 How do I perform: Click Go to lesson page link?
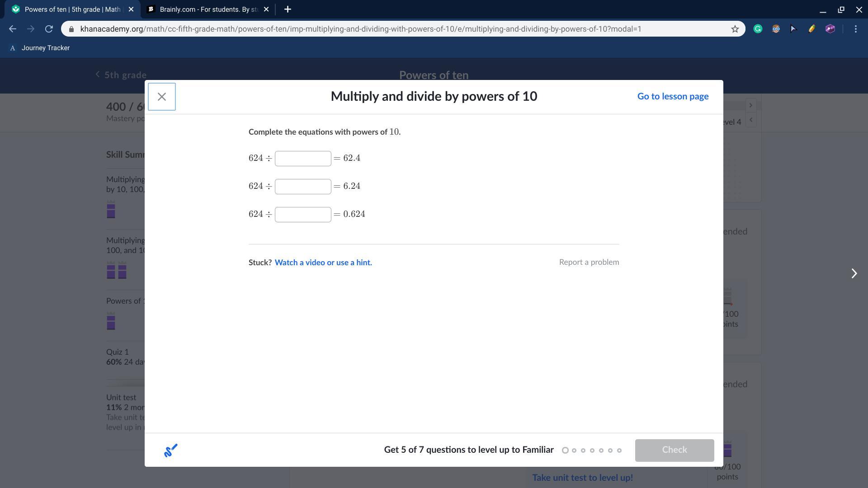pyautogui.click(x=673, y=96)
